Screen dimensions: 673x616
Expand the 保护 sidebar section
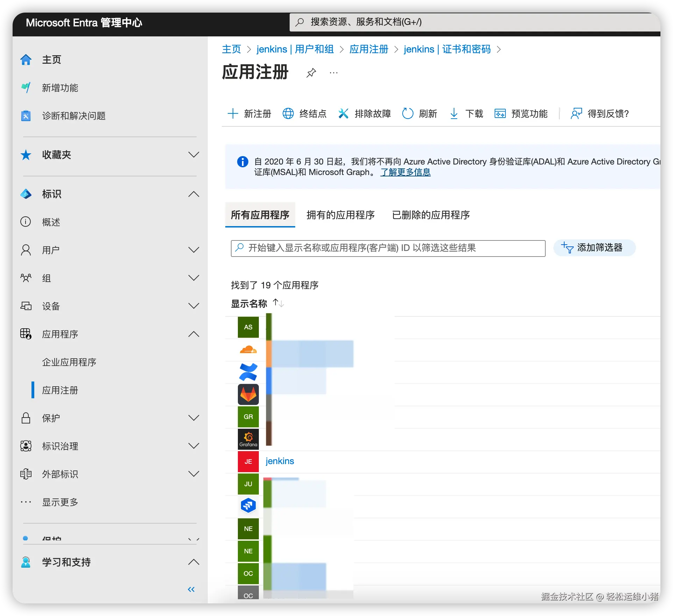click(193, 418)
